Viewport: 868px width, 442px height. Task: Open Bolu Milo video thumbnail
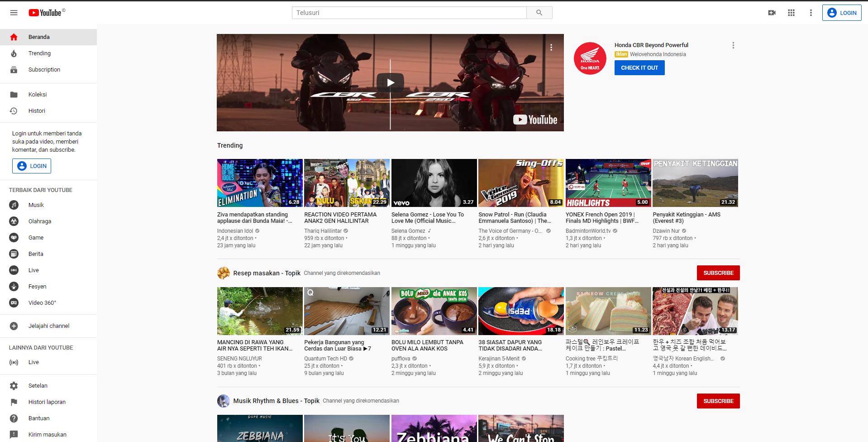(434, 311)
